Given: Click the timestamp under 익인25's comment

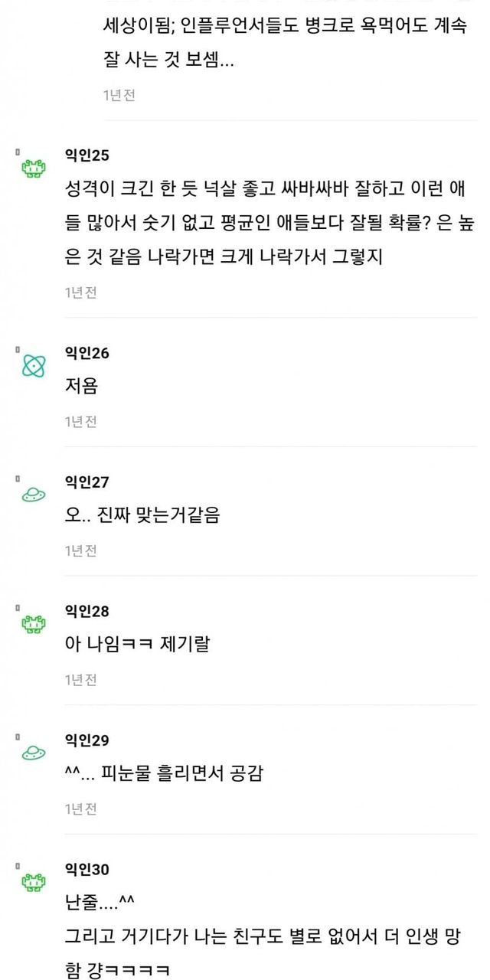Looking at the screenshot, I should (81, 292).
